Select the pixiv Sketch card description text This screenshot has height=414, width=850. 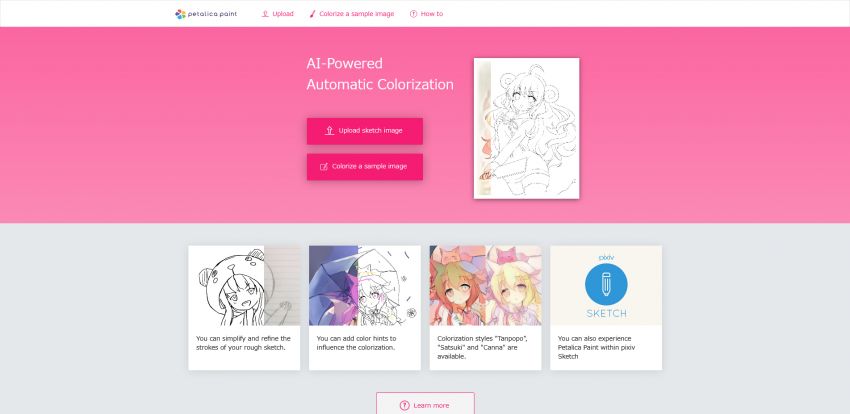point(596,347)
